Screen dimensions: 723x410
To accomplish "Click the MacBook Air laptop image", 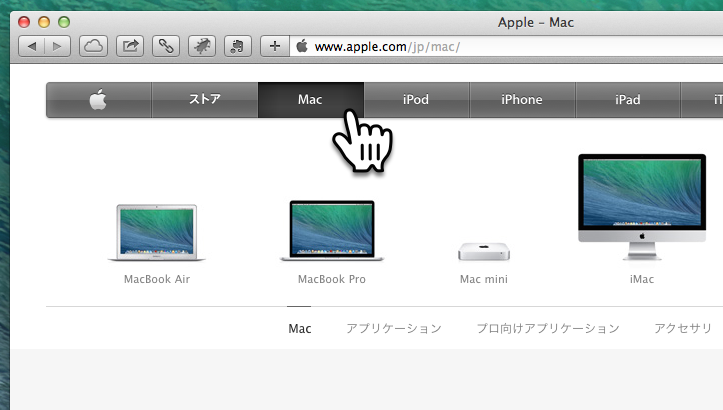I will click(x=157, y=233).
